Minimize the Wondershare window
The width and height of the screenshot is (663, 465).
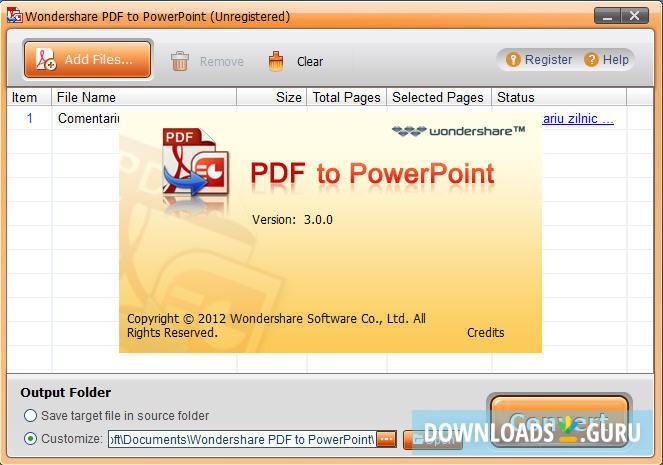[607, 16]
